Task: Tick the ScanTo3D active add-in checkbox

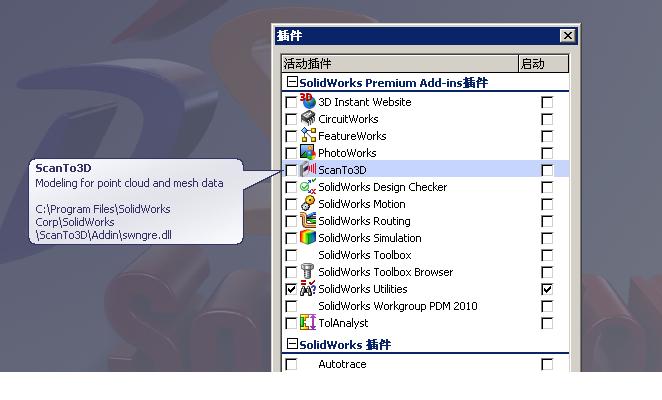Action: coord(291,170)
